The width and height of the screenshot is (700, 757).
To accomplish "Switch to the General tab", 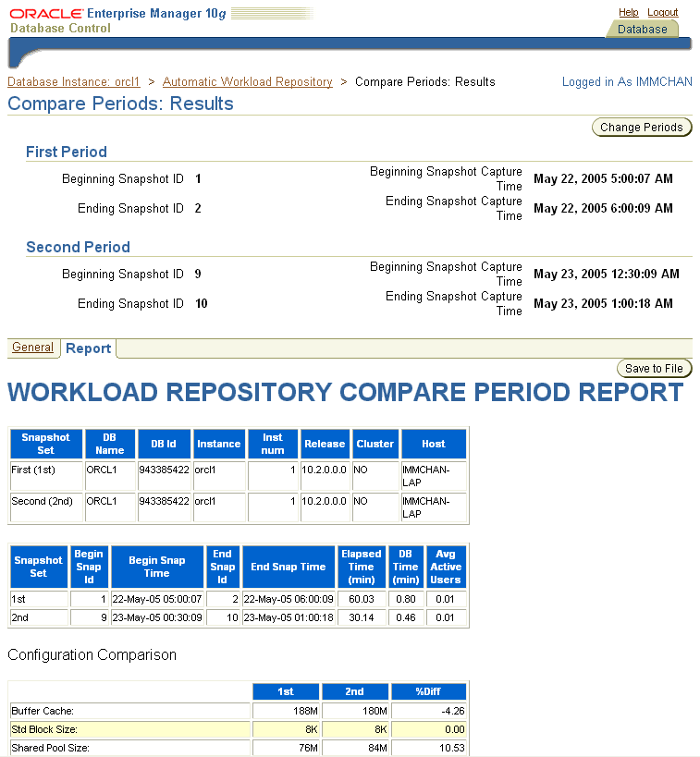I will coord(32,348).
